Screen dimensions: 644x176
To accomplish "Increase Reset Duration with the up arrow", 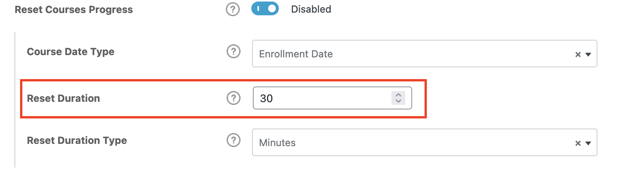I will 398,95.
